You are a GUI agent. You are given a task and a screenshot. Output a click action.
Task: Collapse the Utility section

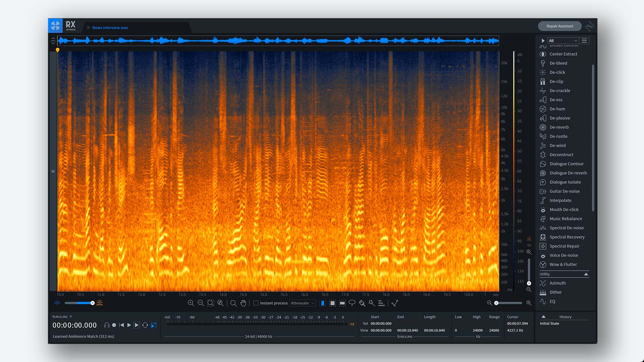(586, 274)
